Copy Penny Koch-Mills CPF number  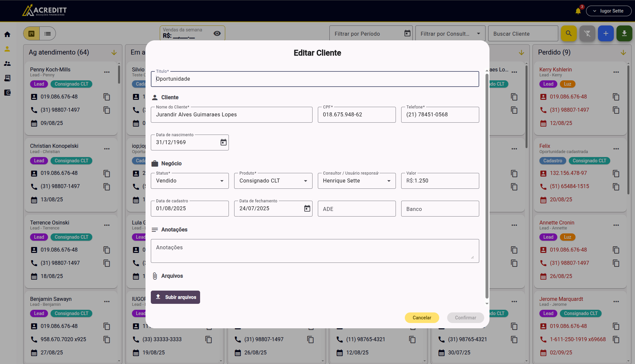(x=106, y=97)
